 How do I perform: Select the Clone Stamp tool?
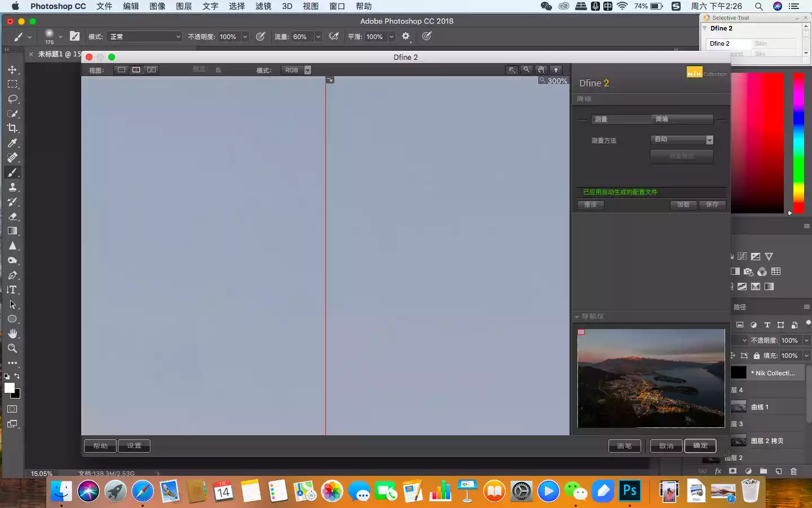pyautogui.click(x=12, y=187)
